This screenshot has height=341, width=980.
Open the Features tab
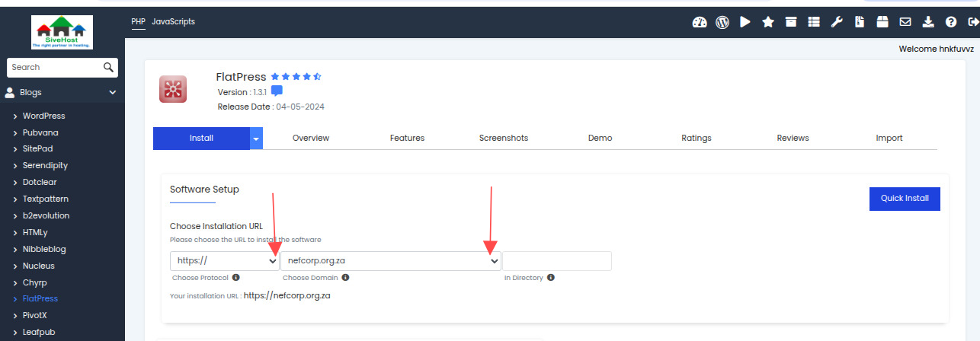[x=407, y=139]
